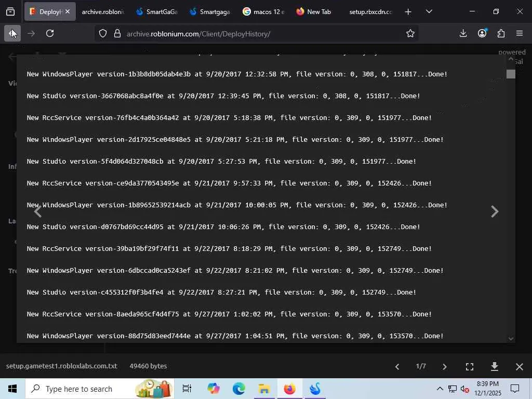The height and width of the screenshot is (399, 532).
Task: Click the RccService version-ce9da3770543495e line
Action: (x=229, y=183)
